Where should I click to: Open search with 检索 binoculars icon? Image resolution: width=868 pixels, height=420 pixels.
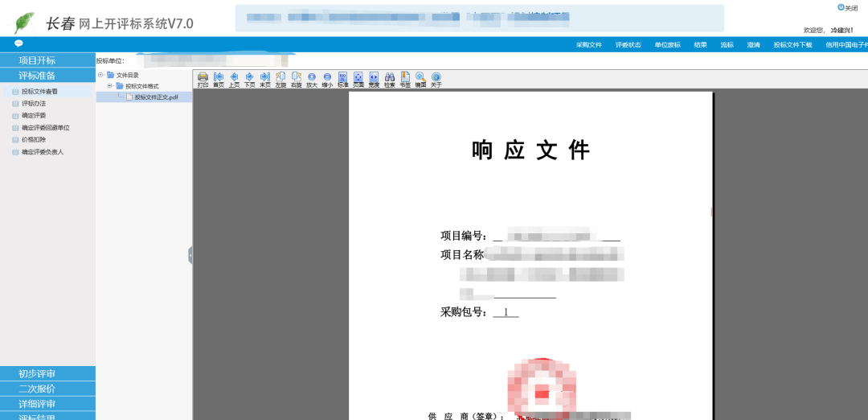coord(389,78)
